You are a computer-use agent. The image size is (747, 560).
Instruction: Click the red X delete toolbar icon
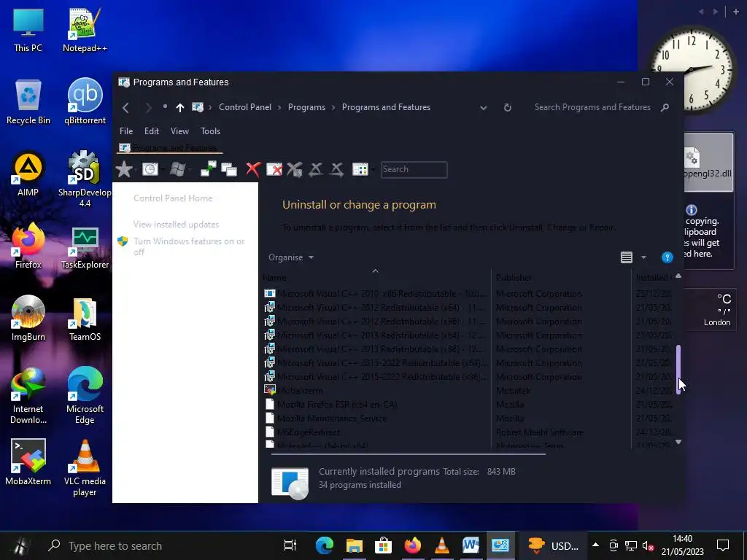click(253, 169)
